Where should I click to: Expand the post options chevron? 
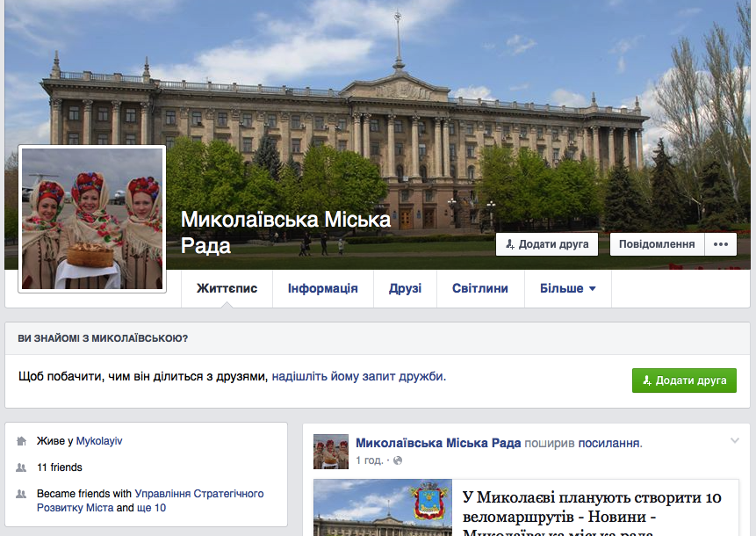(734, 441)
